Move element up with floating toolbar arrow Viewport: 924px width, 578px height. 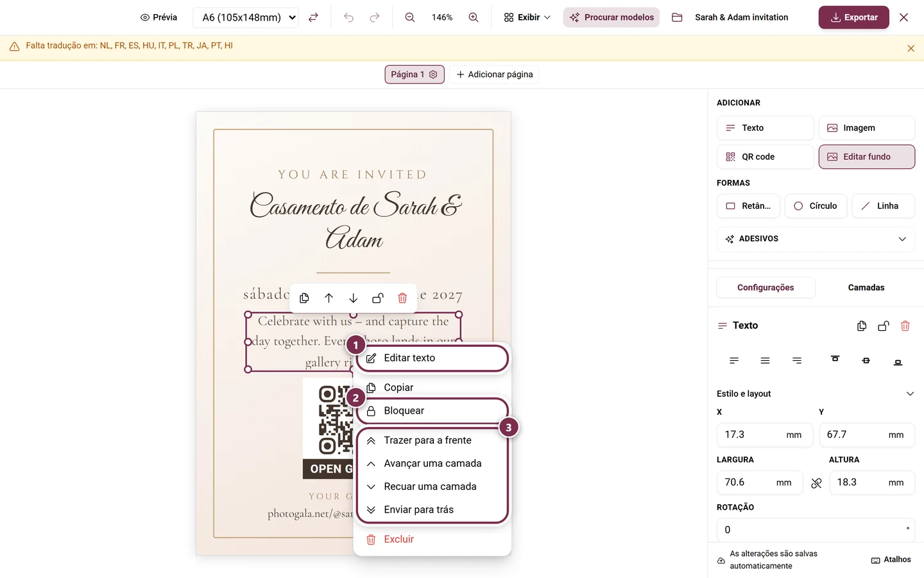(x=329, y=298)
